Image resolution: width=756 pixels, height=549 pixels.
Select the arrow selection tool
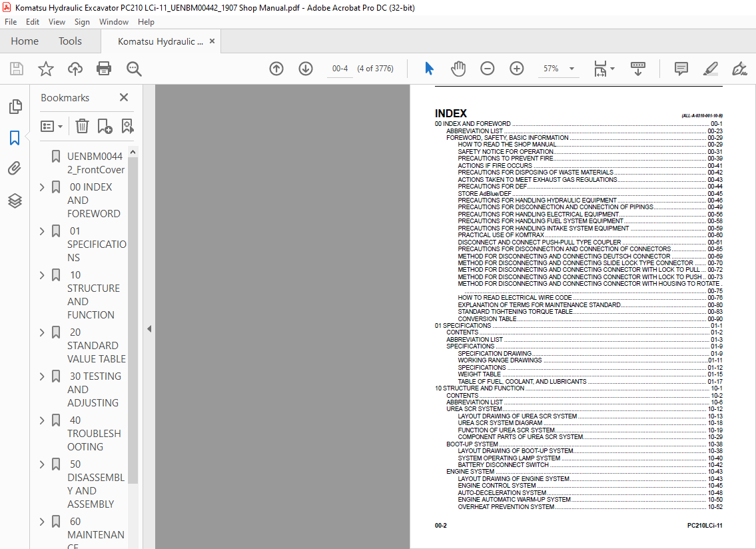(x=429, y=69)
